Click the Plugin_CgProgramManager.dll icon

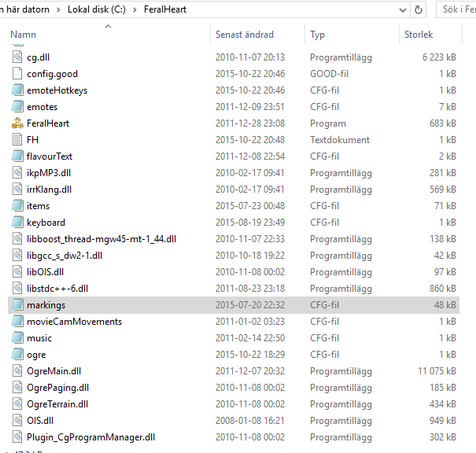click(x=17, y=437)
